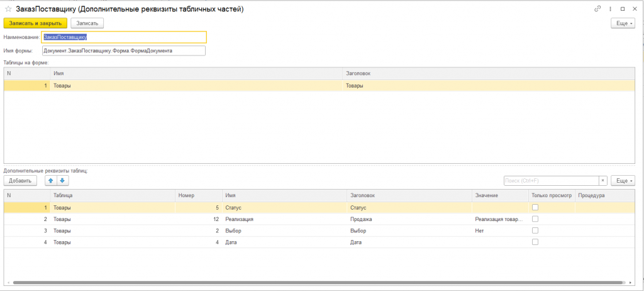Click the Номер column header
Screen dimensions: 644x291
(198, 195)
